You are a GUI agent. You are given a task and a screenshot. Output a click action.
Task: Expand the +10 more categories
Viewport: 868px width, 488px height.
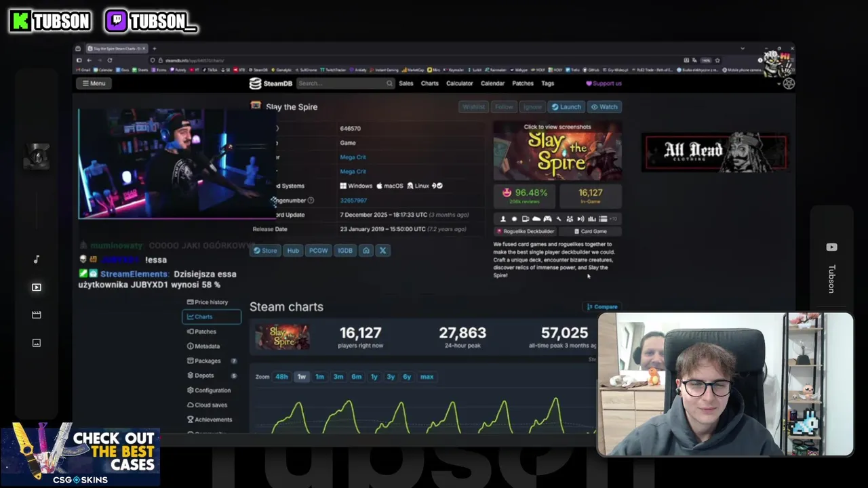[614, 219]
